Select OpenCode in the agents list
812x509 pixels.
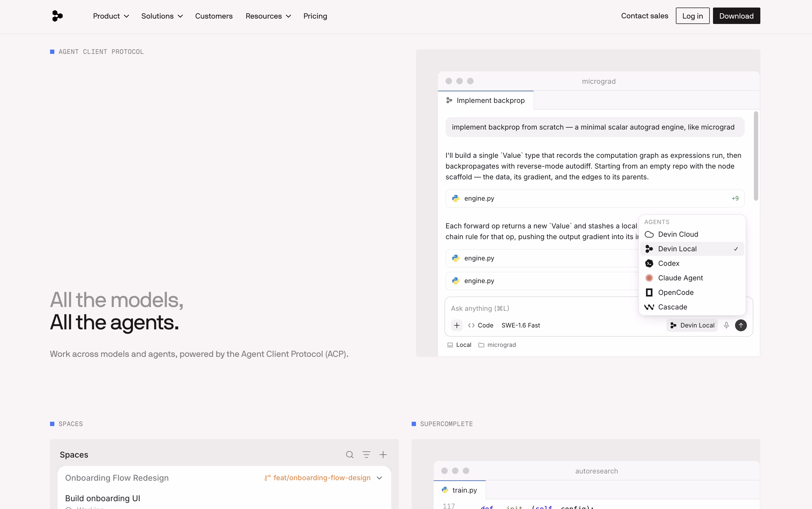[692, 292]
